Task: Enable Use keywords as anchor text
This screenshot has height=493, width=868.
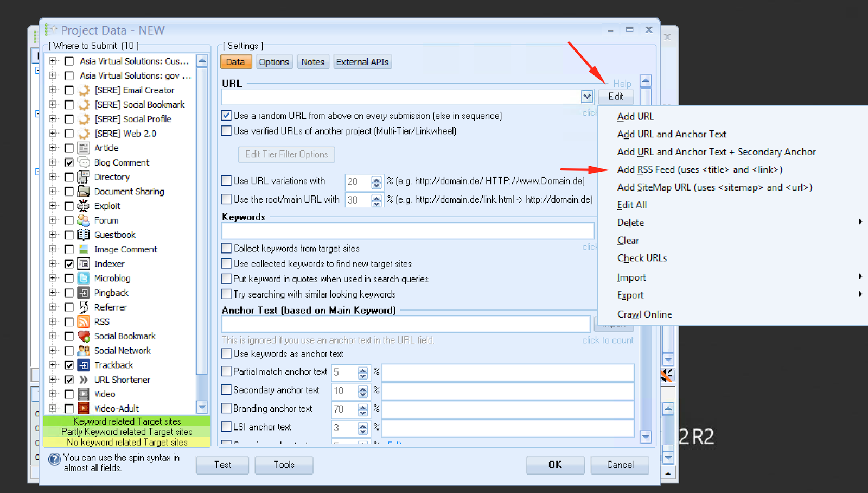Action: point(226,353)
